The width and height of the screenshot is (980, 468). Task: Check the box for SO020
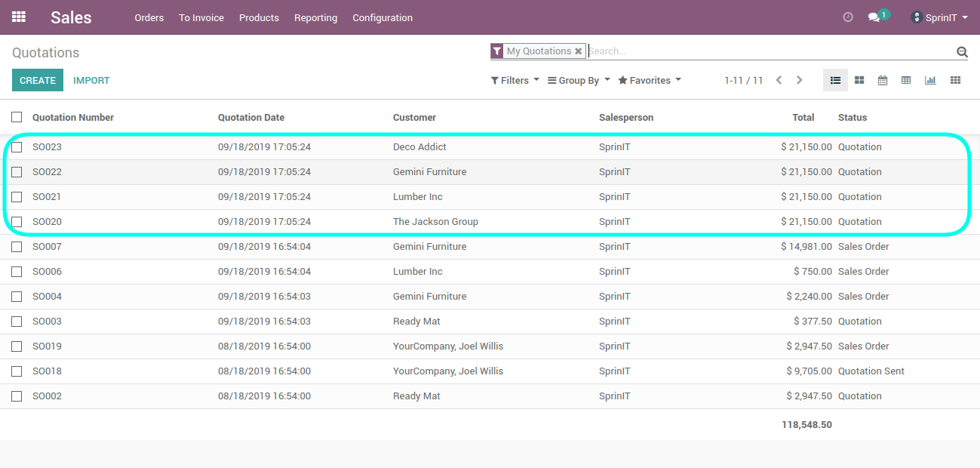17,222
